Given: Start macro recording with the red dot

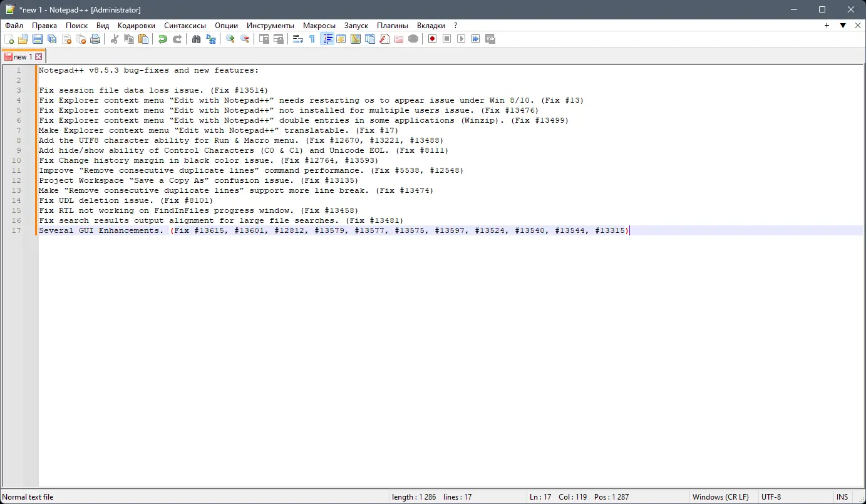Looking at the screenshot, I should 433,39.
